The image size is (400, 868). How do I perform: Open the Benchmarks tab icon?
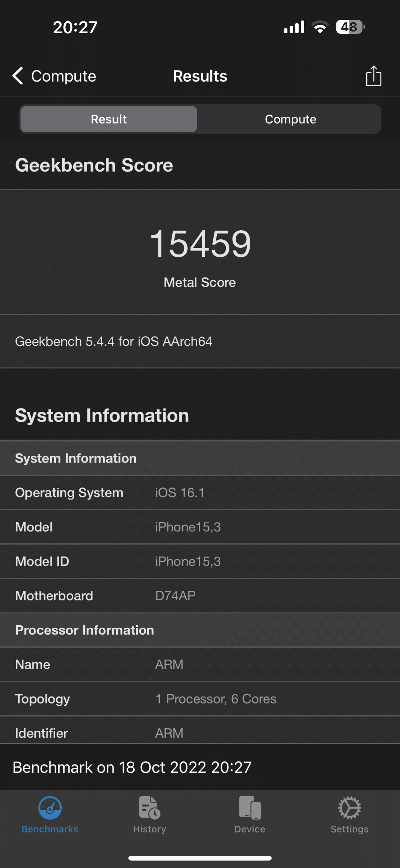click(50, 808)
